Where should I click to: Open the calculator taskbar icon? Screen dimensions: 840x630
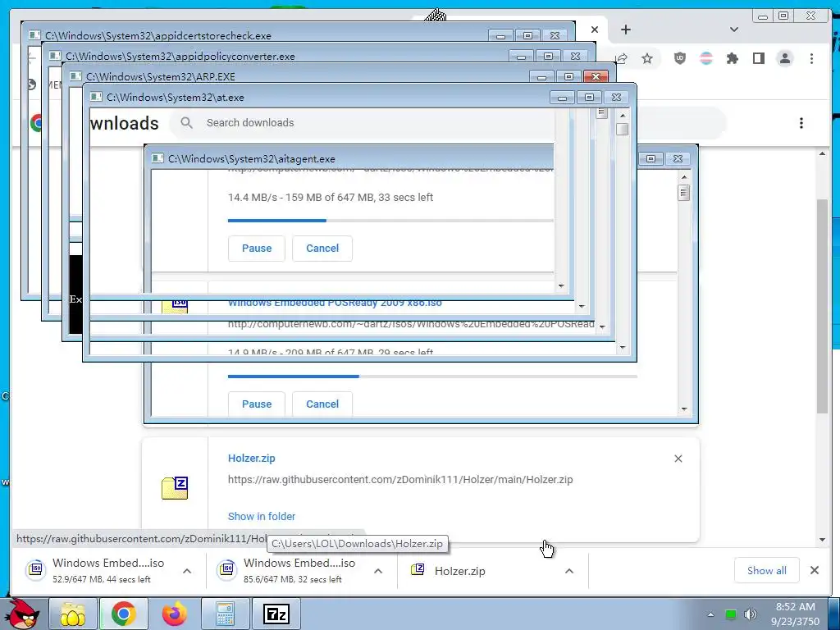tap(225, 614)
